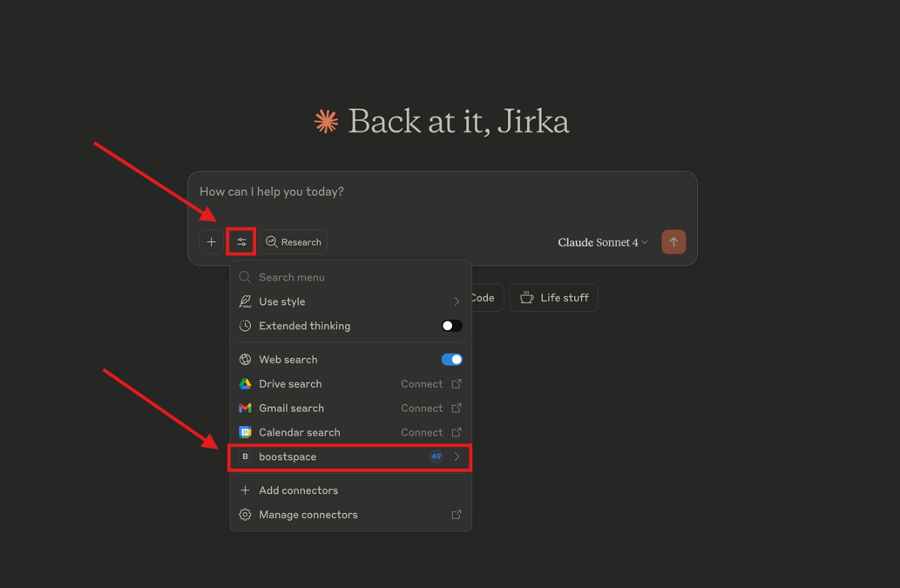Send message with the orange arrow button

673,242
